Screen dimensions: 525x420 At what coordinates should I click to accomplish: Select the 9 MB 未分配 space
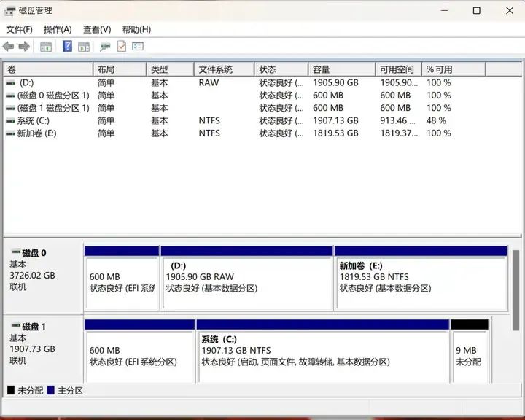[470, 351]
